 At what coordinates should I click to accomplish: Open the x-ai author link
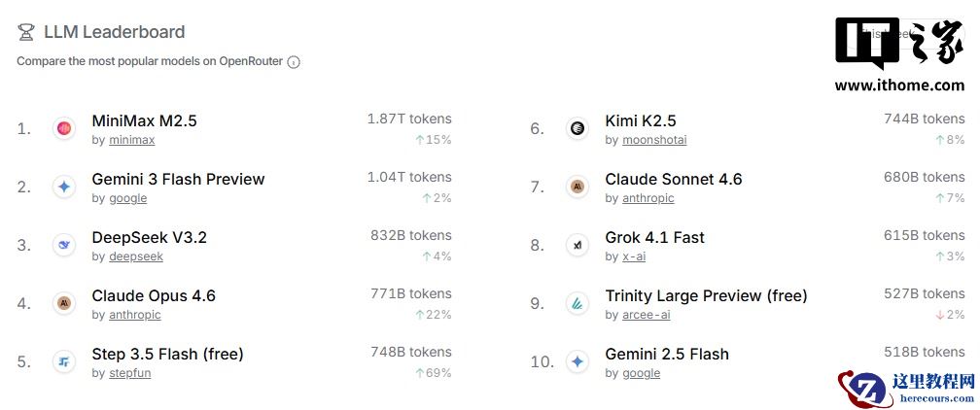tap(634, 256)
